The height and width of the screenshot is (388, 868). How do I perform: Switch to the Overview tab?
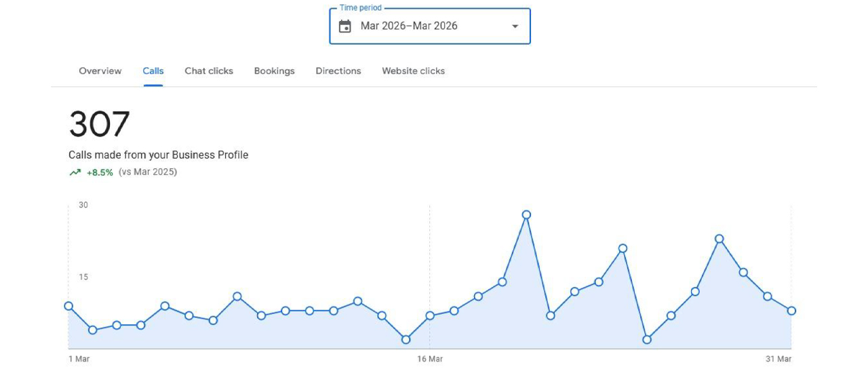(x=100, y=71)
